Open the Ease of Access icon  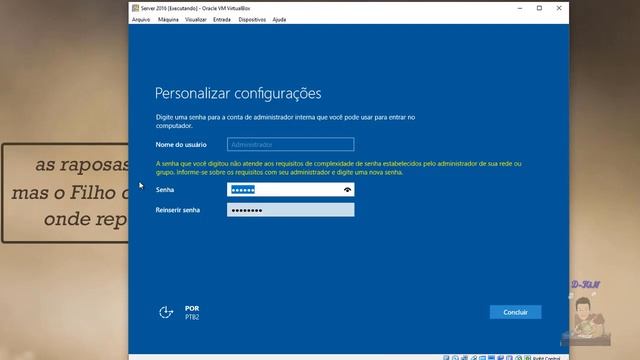click(x=166, y=312)
